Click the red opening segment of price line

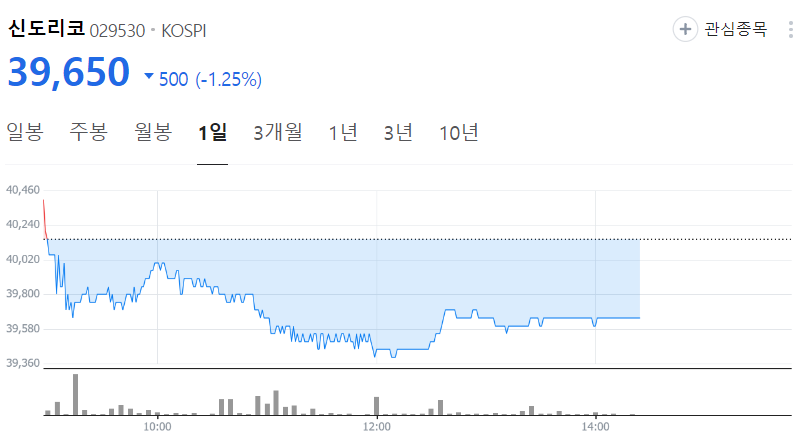point(45,219)
